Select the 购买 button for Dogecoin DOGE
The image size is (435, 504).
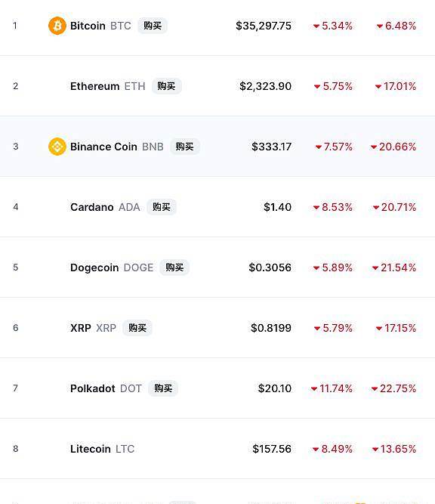tap(174, 267)
